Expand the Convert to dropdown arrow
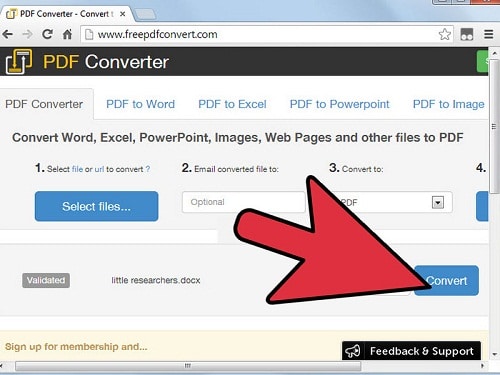 pos(438,202)
